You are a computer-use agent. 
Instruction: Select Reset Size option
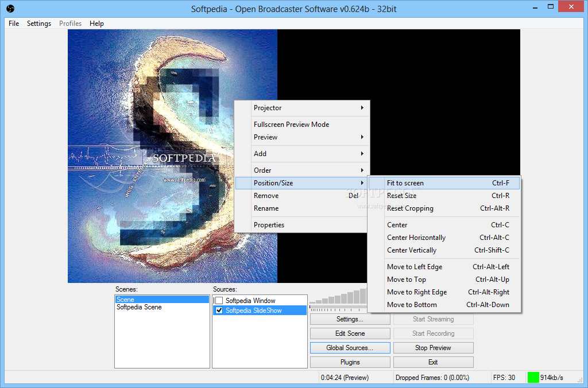444,196
